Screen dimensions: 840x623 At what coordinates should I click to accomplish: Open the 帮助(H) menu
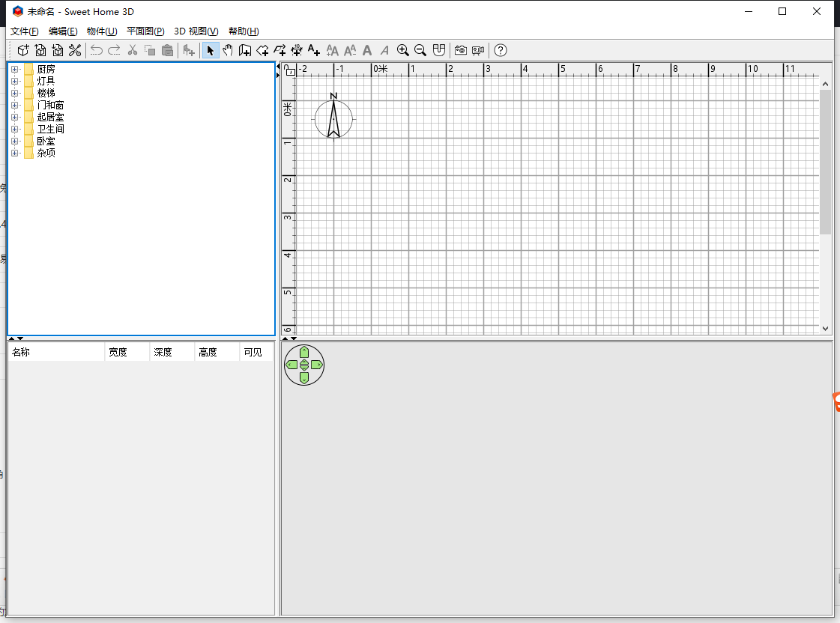(244, 31)
